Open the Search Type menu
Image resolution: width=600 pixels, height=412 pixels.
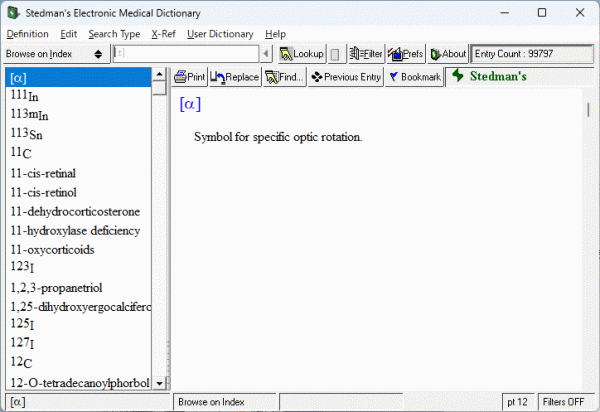click(114, 34)
